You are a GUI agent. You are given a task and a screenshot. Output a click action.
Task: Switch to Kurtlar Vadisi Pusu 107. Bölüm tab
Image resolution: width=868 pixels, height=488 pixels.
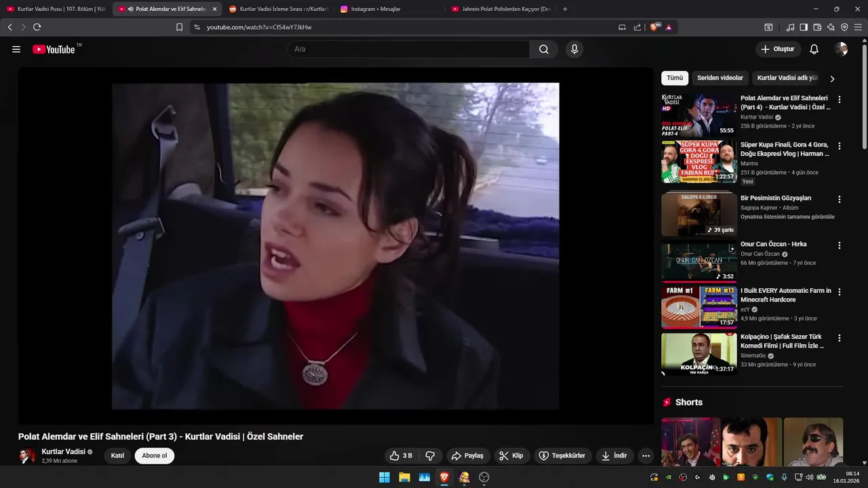(56, 9)
